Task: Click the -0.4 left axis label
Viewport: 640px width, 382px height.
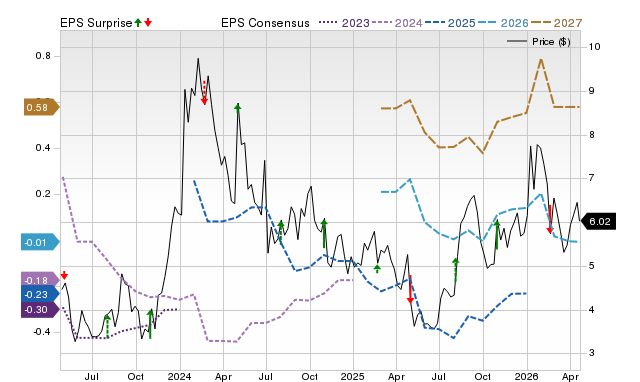Action: pyautogui.click(x=42, y=332)
